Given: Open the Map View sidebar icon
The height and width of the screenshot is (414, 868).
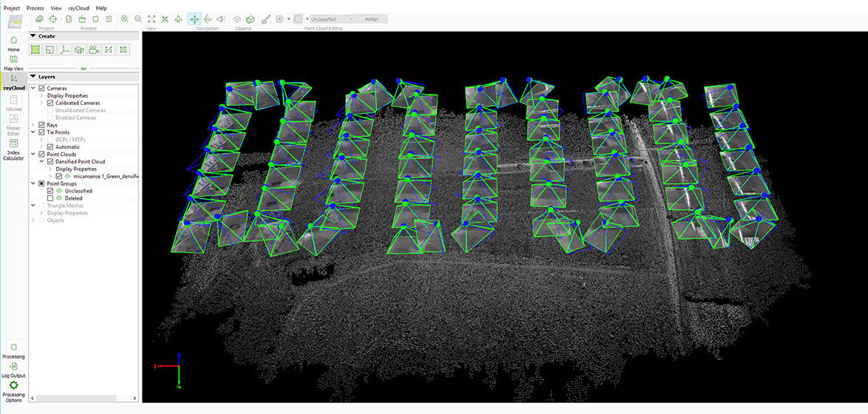Looking at the screenshot, I should click(13, 62).
